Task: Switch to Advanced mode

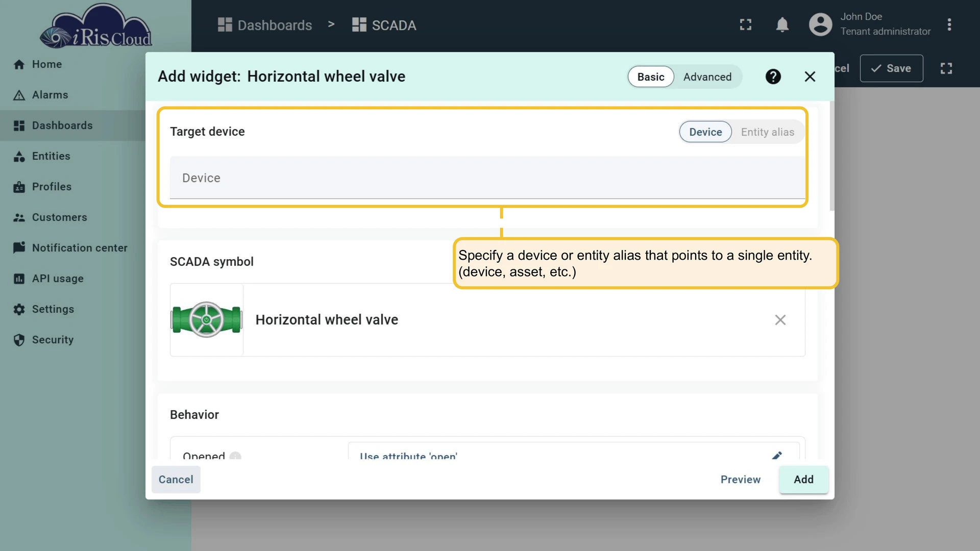Action: pos(707,77)
